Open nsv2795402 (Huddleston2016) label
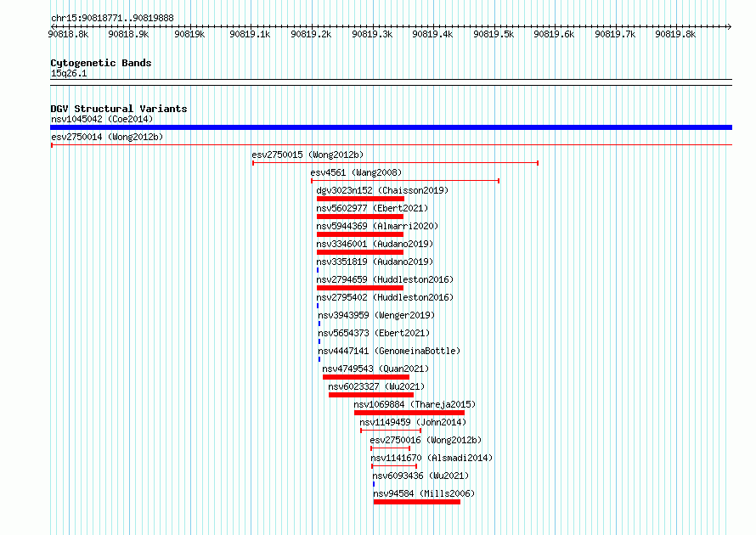Screen dimensions: 756x535 (x=385, y=297)
